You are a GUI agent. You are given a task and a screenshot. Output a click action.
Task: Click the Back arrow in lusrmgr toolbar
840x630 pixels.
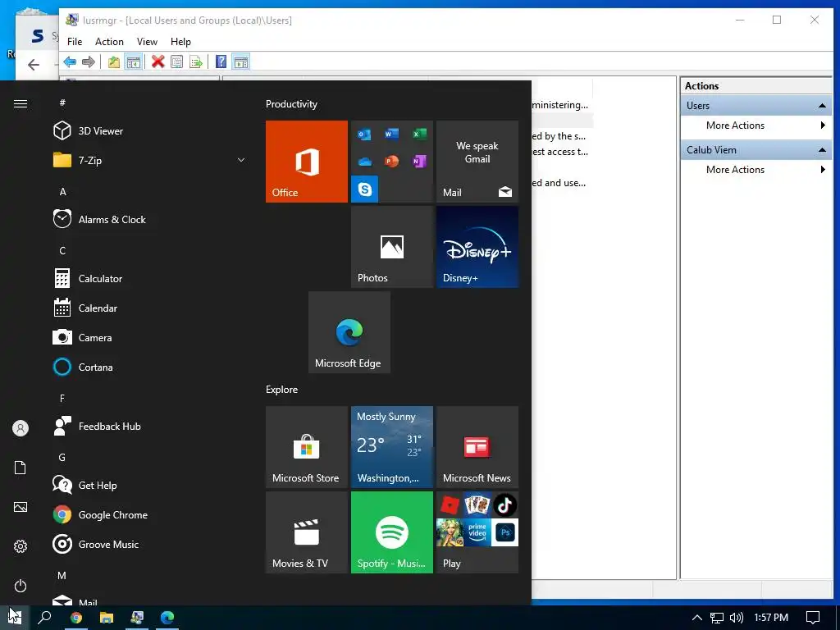[70, 62]
